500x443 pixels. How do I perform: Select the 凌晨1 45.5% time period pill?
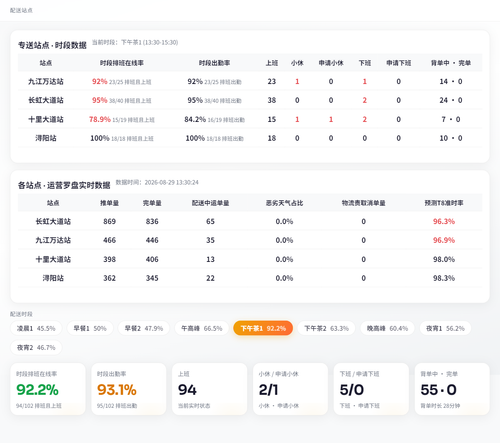pyautogui.click(x=36, y=328)
